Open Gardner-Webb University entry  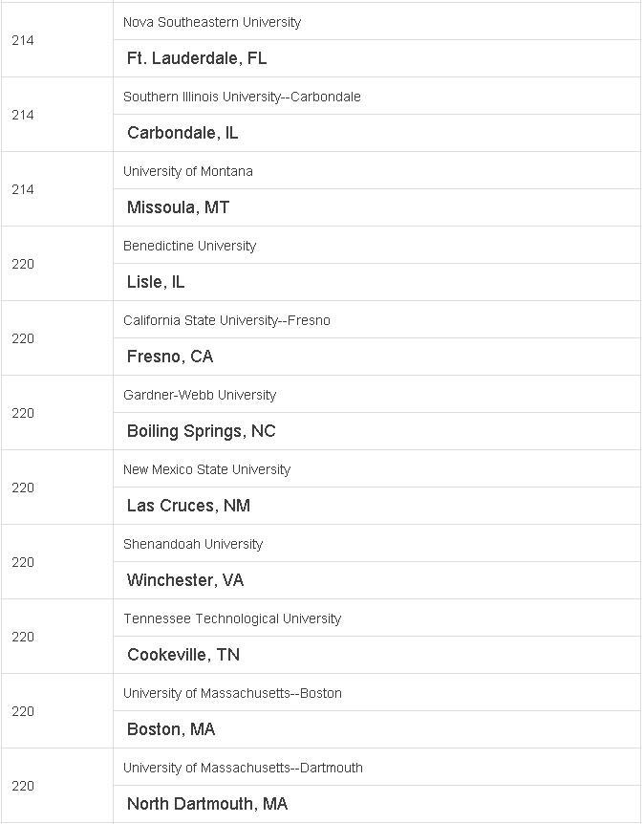click(200, 395)
